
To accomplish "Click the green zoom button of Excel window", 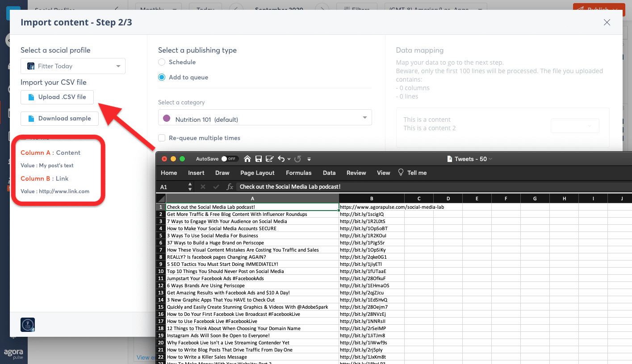I will tap(182, 159).
